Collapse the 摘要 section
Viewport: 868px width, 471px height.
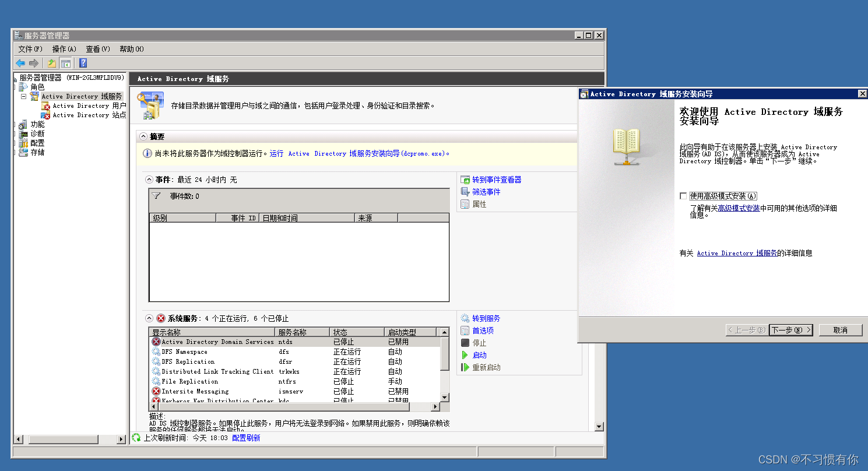coord(144,135)
